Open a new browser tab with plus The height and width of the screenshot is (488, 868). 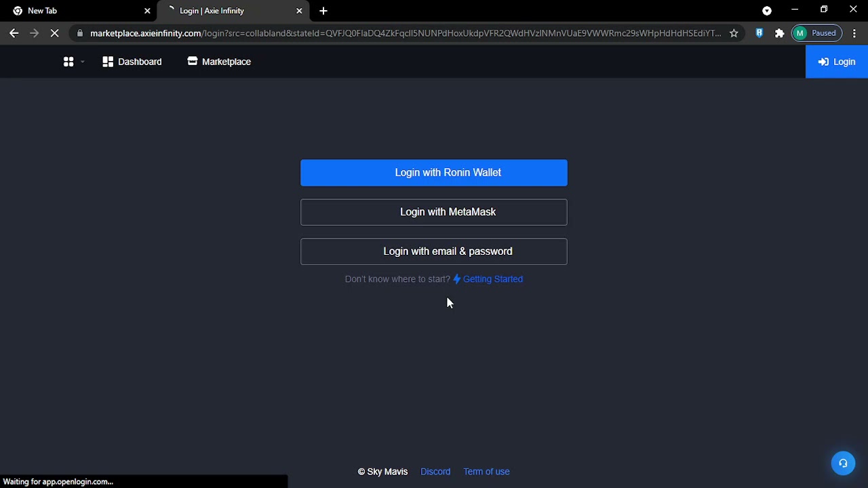[x=323, y=11]
